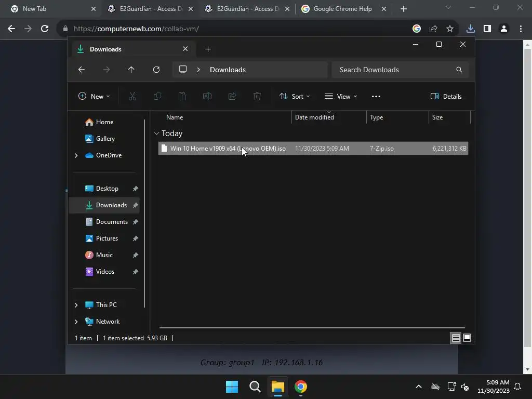Open Windows Start menu
532x399 pixels.
232,387
